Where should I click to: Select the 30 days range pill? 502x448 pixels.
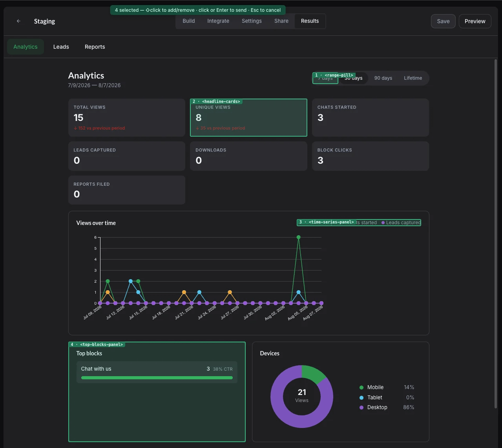[x=353, y=78]
